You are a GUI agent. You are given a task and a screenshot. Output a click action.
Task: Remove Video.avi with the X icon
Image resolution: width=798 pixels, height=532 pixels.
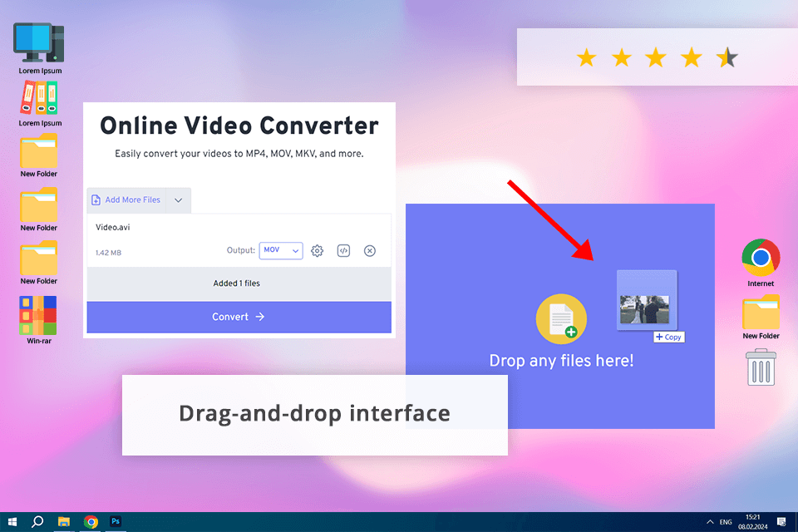coord(370,250)
